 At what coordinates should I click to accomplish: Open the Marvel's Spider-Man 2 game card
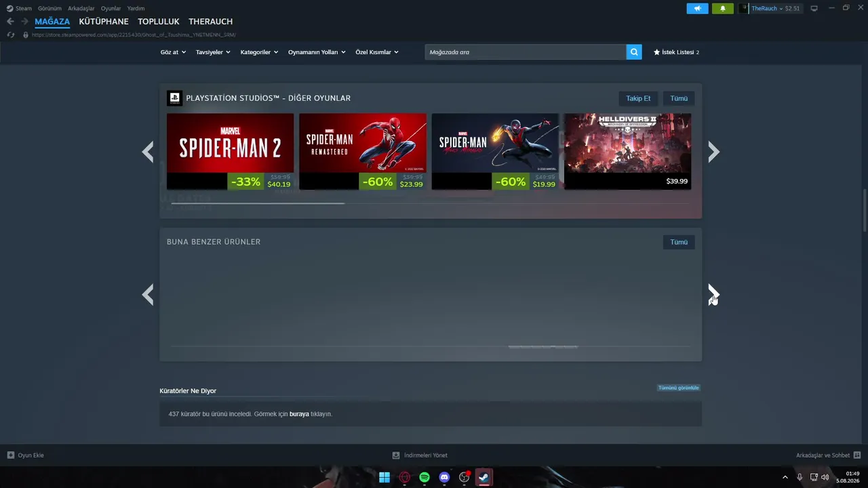231,151
